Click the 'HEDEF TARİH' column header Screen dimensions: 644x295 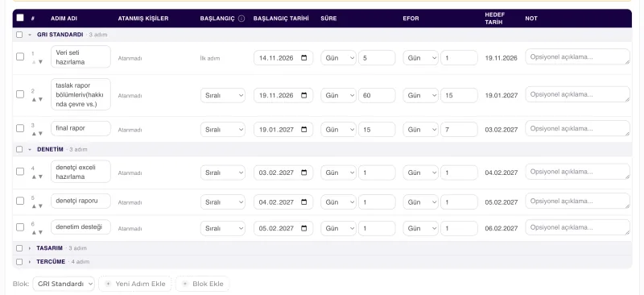(x=494, y=19)
